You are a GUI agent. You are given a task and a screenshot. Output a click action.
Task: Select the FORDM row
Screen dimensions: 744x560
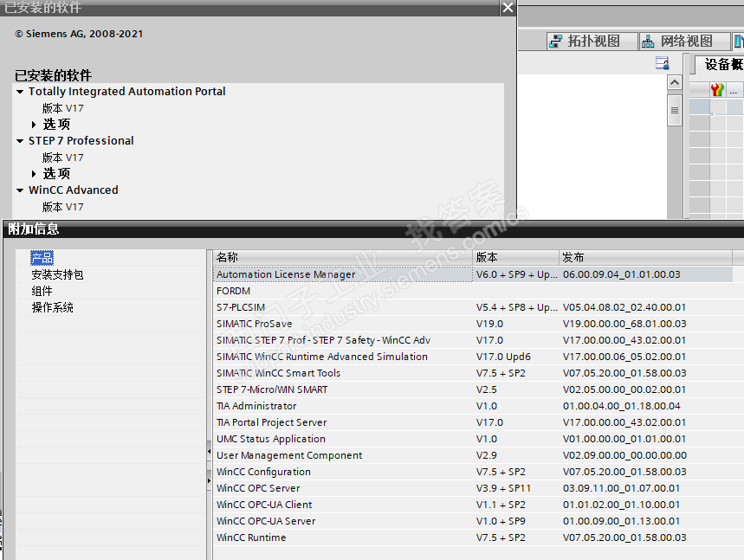click(473, 291)
